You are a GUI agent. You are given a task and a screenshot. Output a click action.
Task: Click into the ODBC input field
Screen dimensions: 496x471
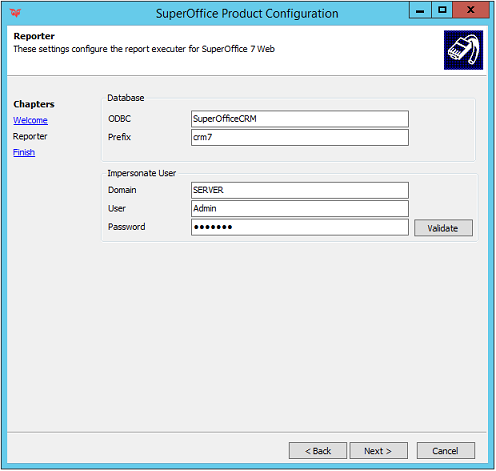coord(300,119)
